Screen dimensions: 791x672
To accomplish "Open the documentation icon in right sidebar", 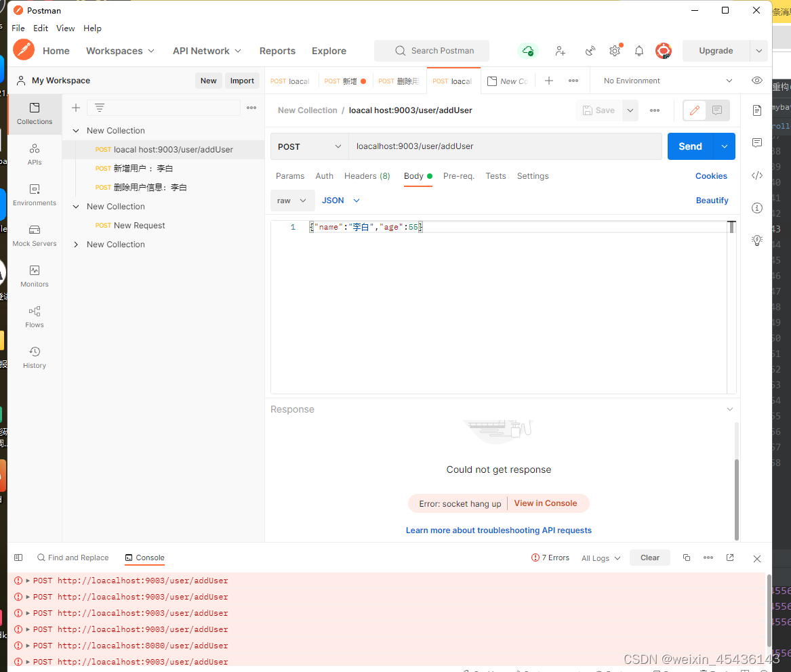I will pyautogui.click(x=756, y=110).
